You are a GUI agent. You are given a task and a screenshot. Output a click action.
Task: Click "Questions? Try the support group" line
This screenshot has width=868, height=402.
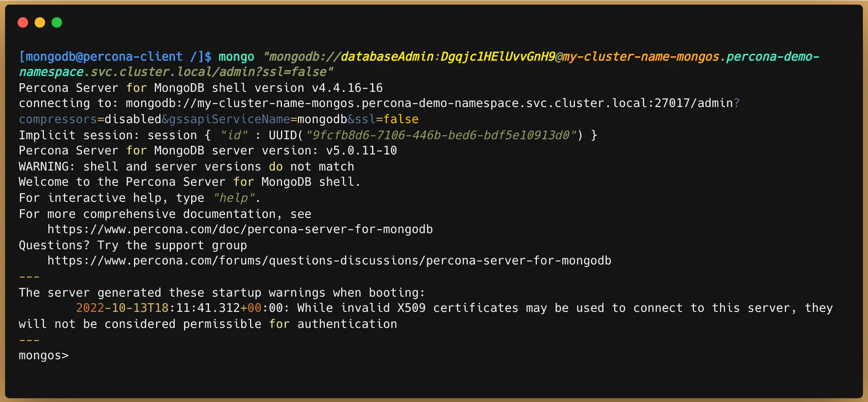point(133,245)
